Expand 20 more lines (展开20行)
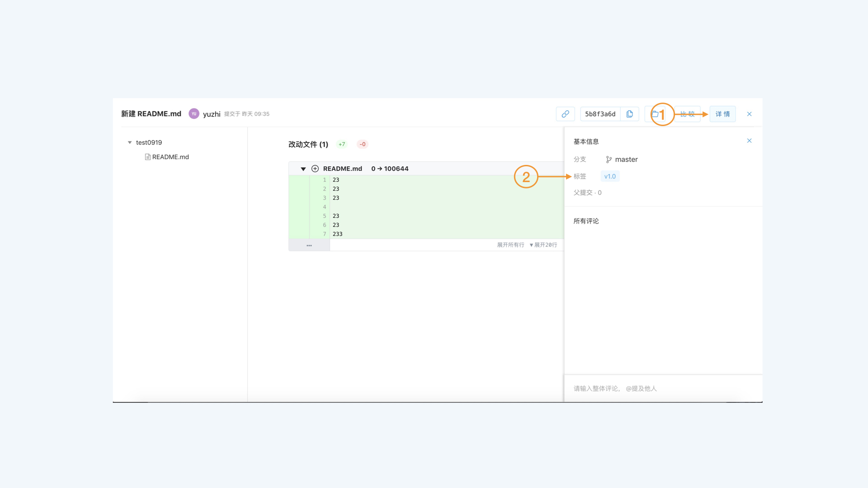The width and height of the screenshot is (868, 488). pyautogui.click(x=543, y=245)
